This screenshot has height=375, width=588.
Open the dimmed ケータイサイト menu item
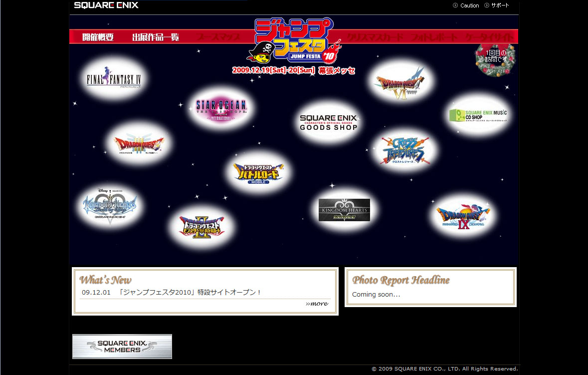489,37
